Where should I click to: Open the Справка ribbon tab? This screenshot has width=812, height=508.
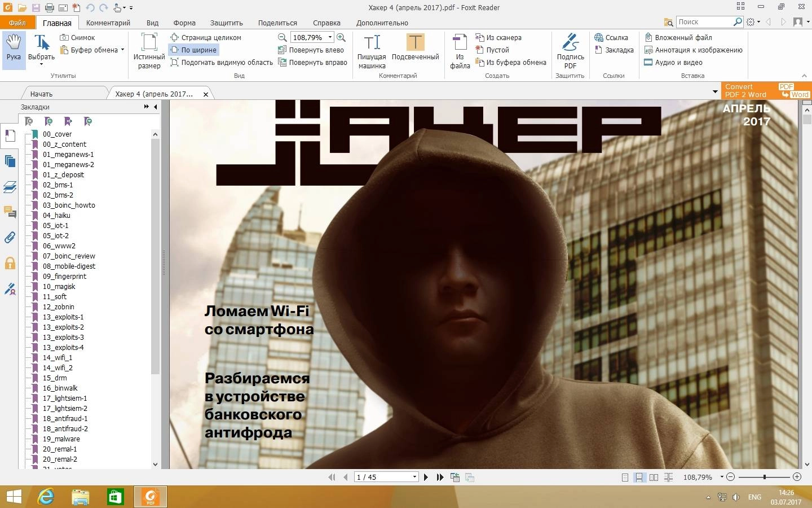pos(326,23)
